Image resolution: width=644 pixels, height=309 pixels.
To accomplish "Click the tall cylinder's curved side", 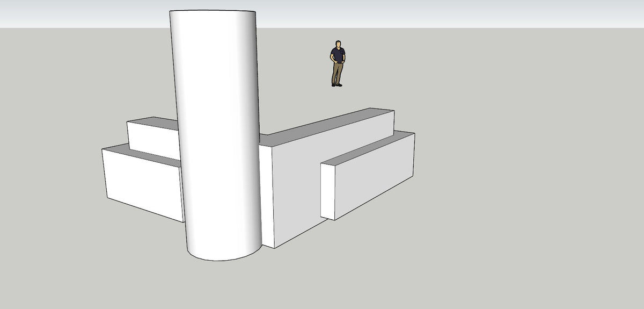I will click(216, 134).
